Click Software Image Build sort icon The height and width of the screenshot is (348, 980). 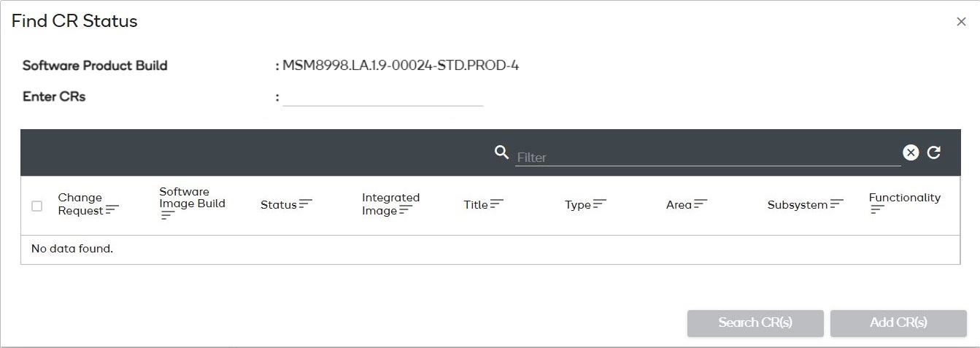click(167, 216)
